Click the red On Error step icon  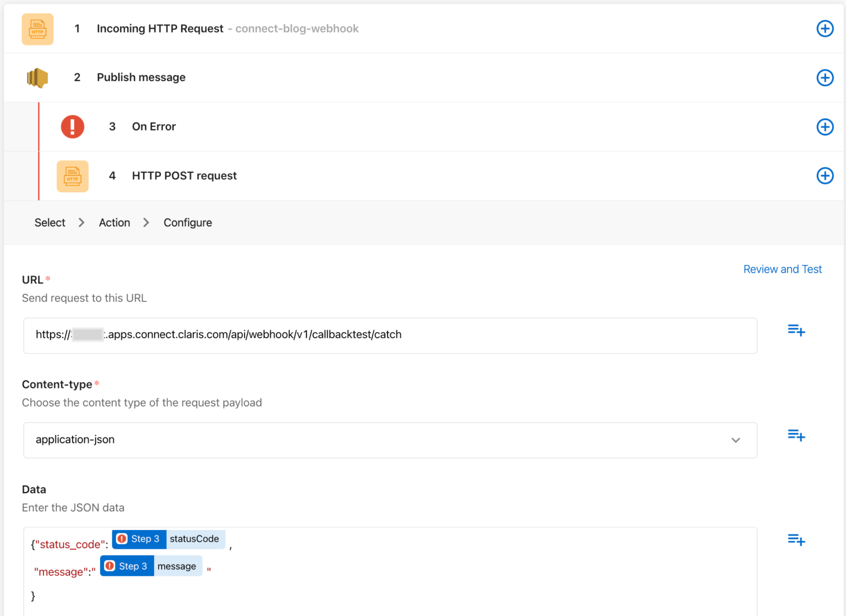click(72, 126)
